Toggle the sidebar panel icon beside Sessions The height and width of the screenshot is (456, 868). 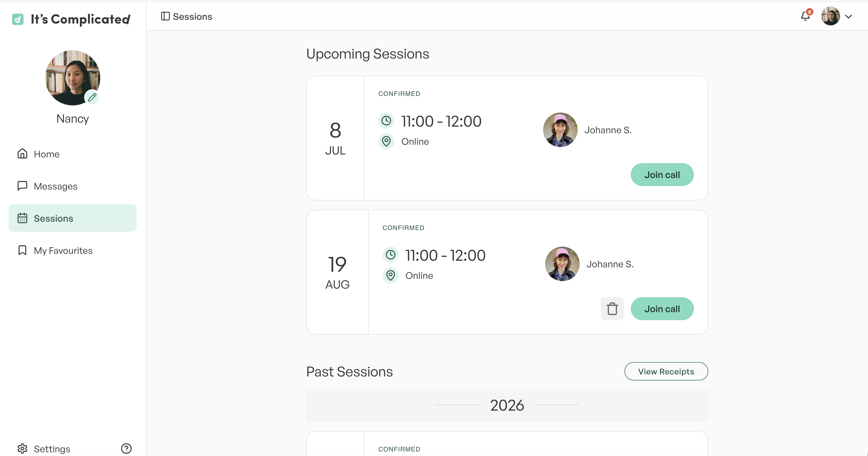165,16
